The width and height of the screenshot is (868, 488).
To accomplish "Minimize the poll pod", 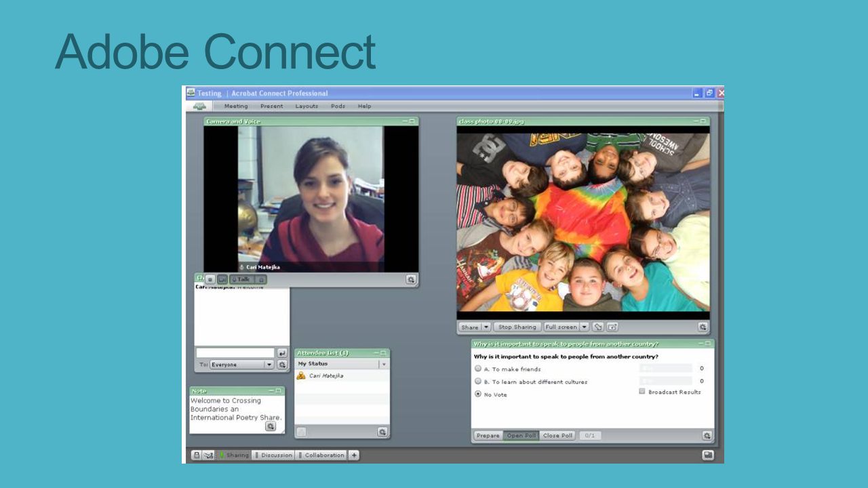I will 701,344.
